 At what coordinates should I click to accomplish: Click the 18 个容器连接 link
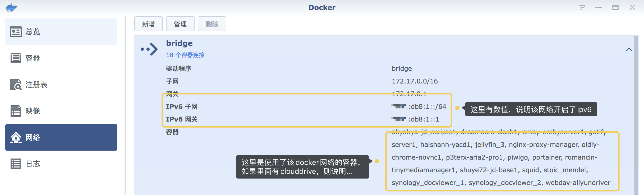pos(185,55)
